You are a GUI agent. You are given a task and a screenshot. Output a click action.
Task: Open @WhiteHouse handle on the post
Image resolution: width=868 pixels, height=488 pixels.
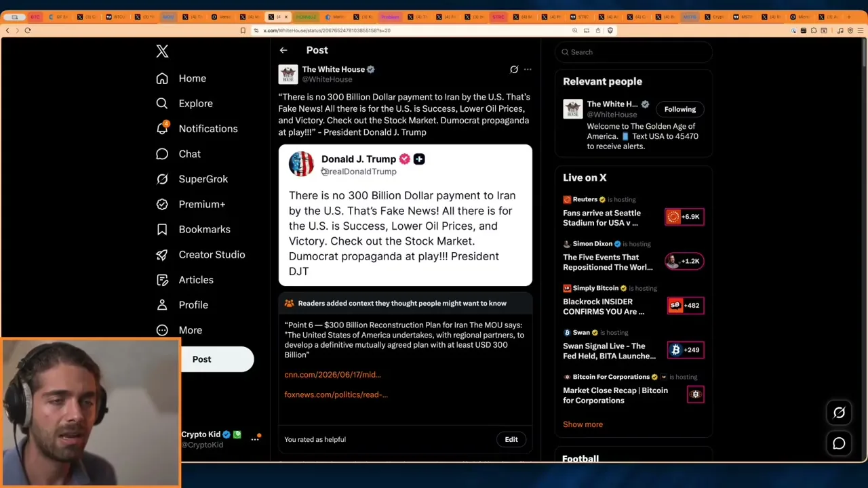[x=327, y=79]
